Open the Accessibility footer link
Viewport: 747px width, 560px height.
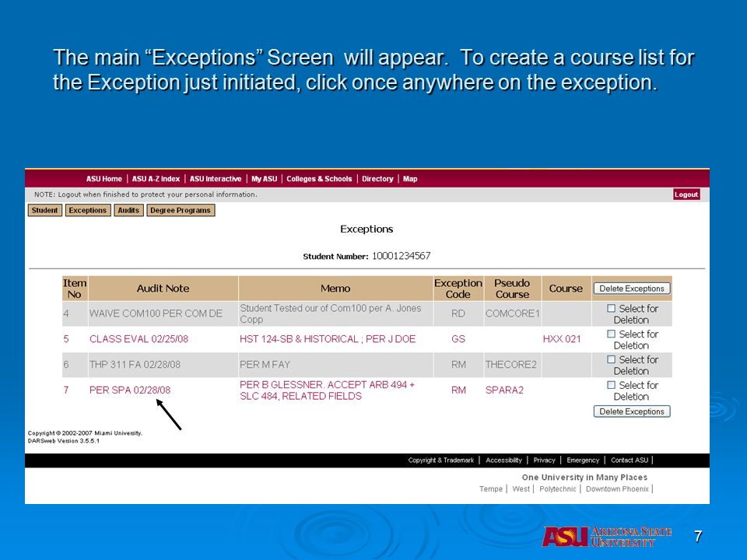point(503,460)
